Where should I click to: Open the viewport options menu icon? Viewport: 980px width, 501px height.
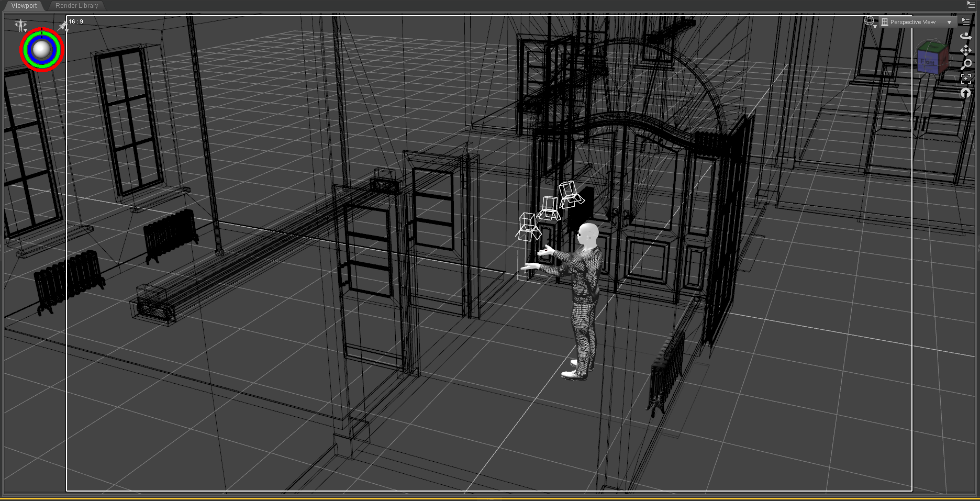(966, 21)
